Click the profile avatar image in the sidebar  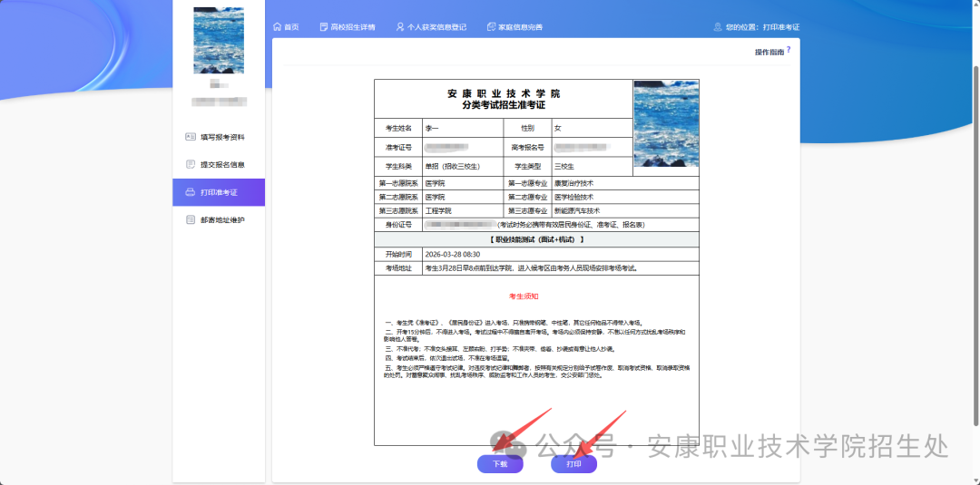219,41
